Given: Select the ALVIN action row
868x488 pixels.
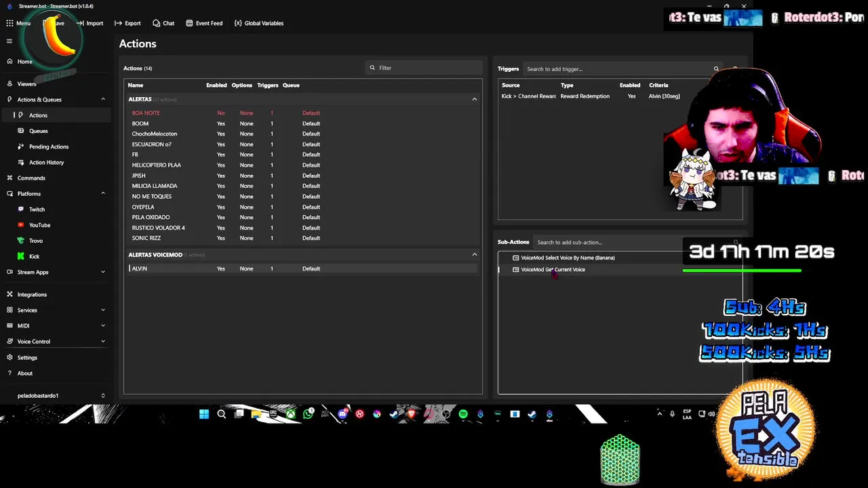Looking at the screenshot, I should click(x=303, y=268).
